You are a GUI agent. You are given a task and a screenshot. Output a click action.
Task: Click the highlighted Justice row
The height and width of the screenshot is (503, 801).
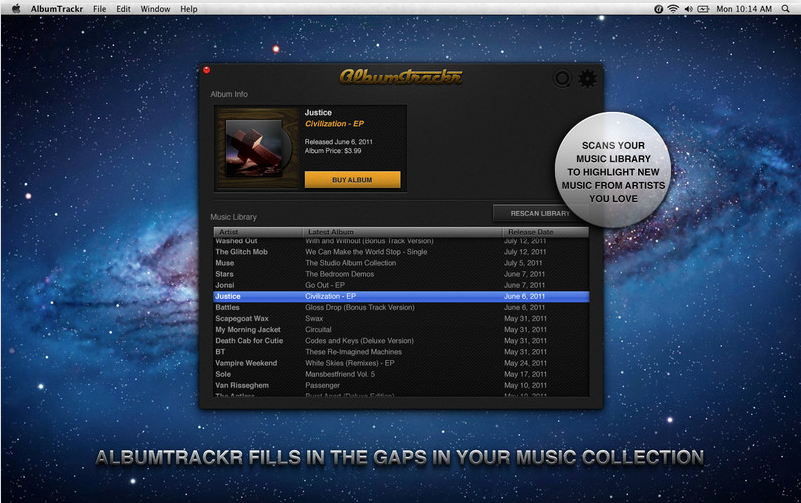tap(401, 296)
